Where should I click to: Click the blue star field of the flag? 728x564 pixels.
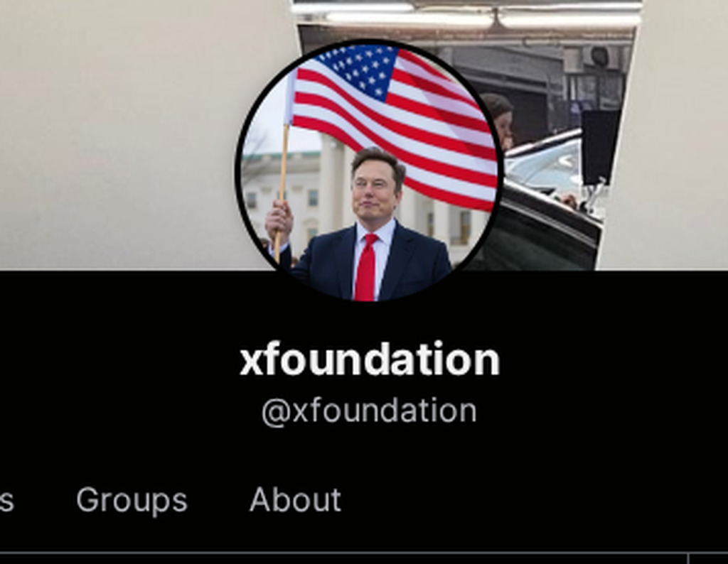tap(358, 70)
